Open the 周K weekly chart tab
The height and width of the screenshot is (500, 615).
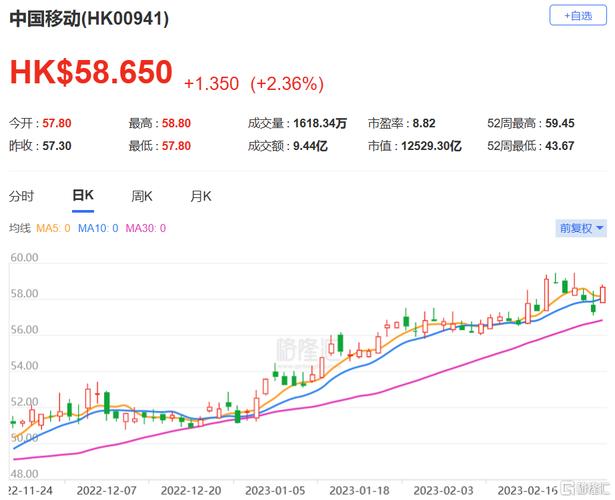tap(142, 196)
